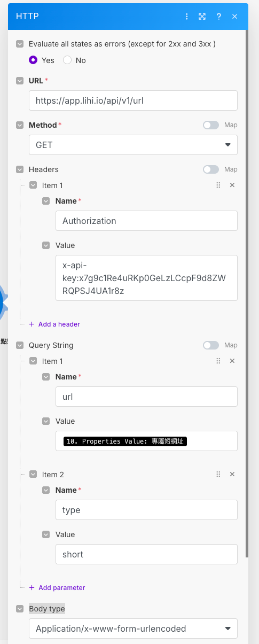Open the Body type dropdown
The image size is (259, 644).
[133, 629]
